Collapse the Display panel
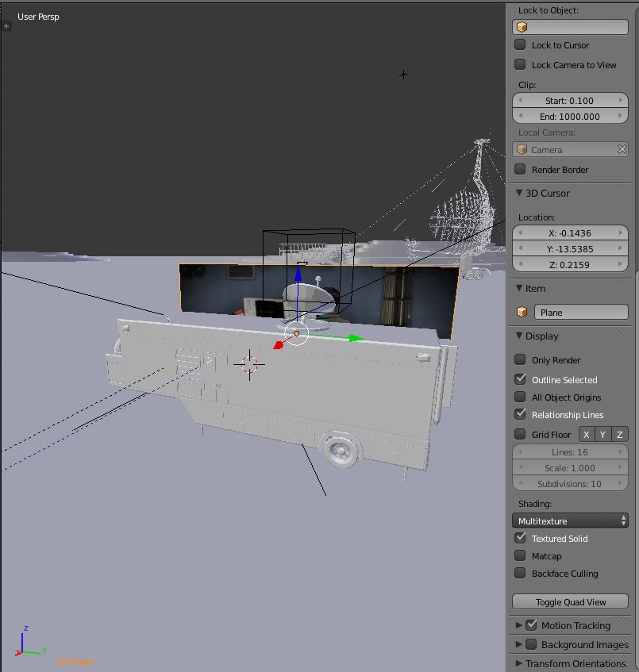The image size is (639, 672). [519, 336]
